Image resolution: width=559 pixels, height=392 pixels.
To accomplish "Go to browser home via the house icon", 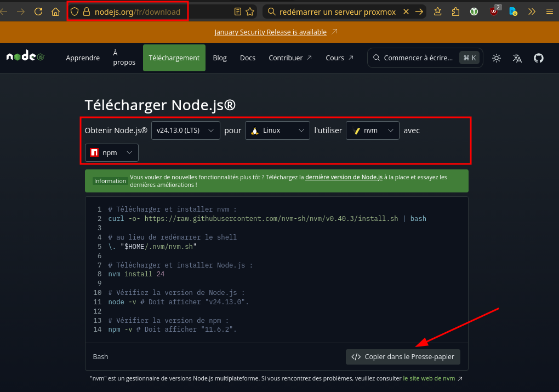I will [x=55, y=12].
